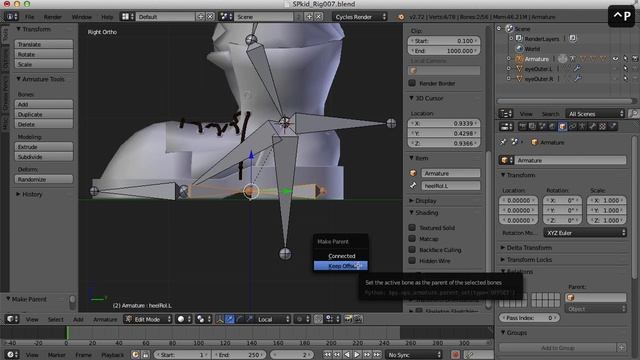Click the Duplicate bones button
Screen dimensions: 640x360
(x=44, y=114)
